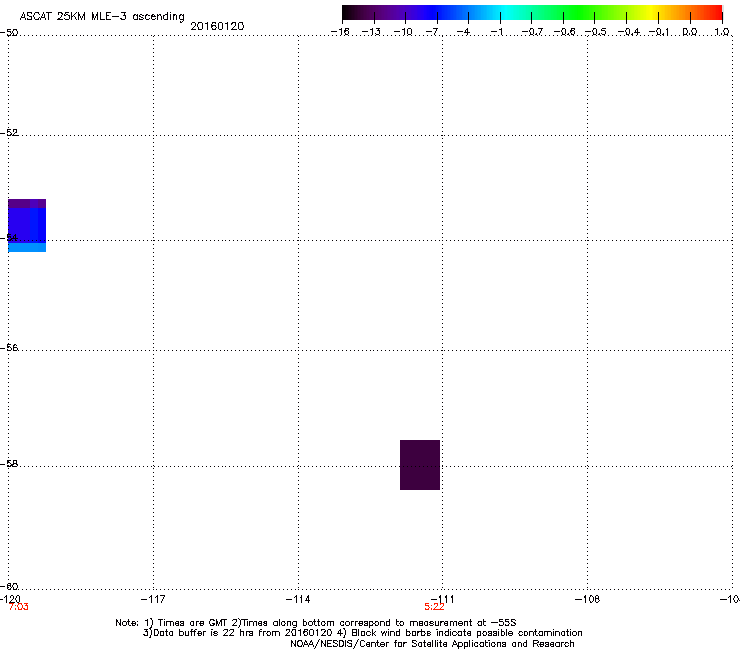This screenshot has height=650, width=740.
Task: Click the "-1" color scale label
Action: point(496,32)
